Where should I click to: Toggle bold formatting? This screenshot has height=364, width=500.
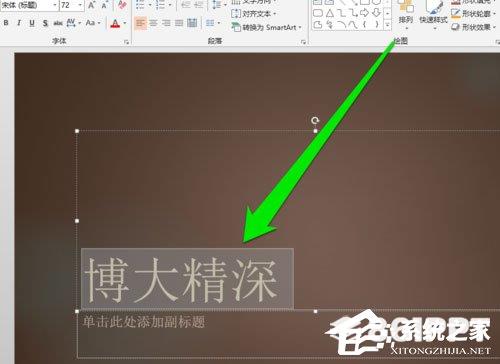coord(6,23)
